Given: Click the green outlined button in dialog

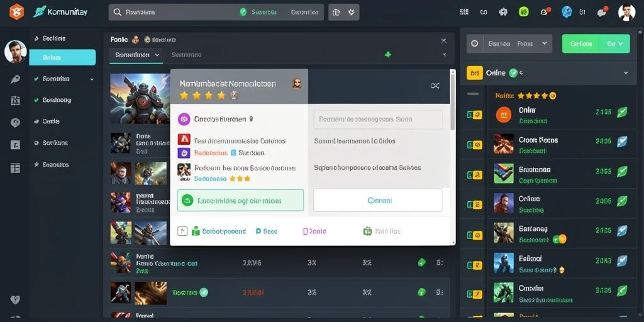Looking at the screenshot, I should (241, 201).
